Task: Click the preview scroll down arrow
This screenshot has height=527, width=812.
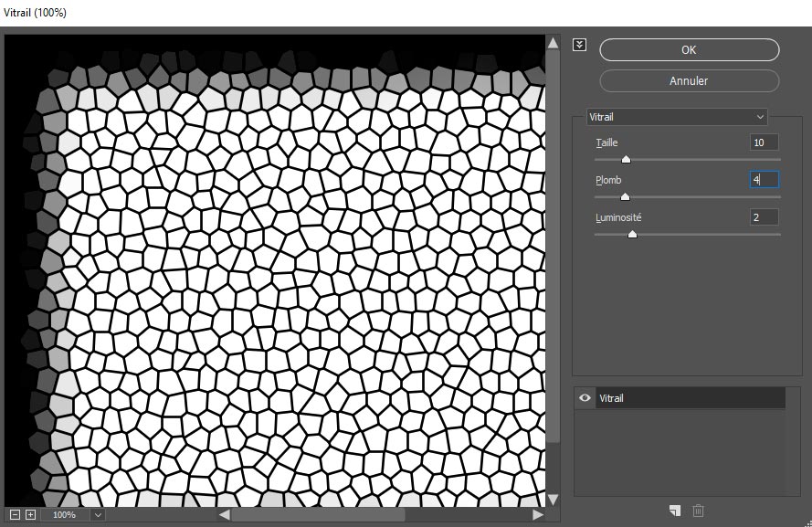Action: pyautogui.click(x=553, y=499)
